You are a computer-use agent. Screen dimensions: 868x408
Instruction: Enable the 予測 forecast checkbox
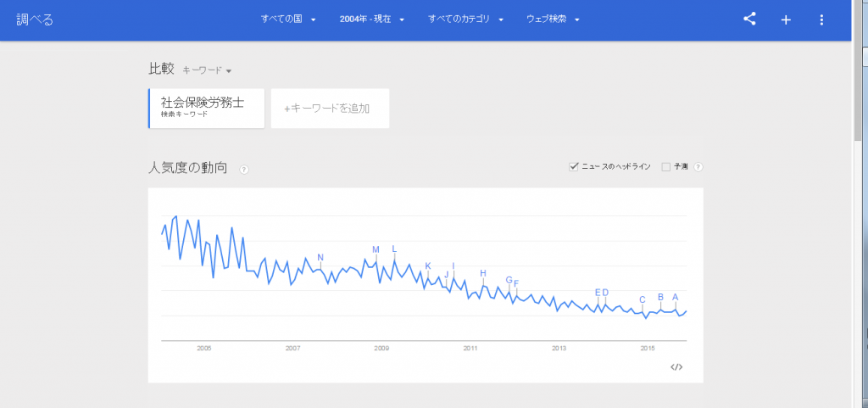(666, 167)
